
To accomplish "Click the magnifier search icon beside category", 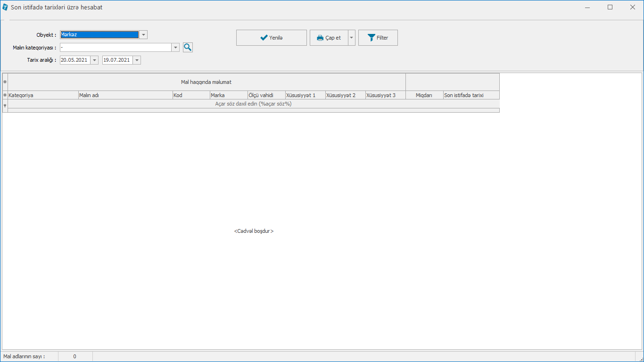I will coord(188,47).
